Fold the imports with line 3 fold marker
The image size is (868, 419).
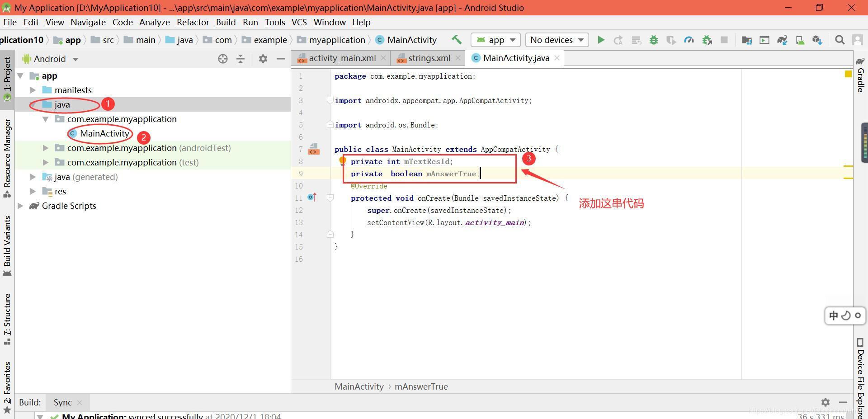pyautogui.click(x=330, y=100)
